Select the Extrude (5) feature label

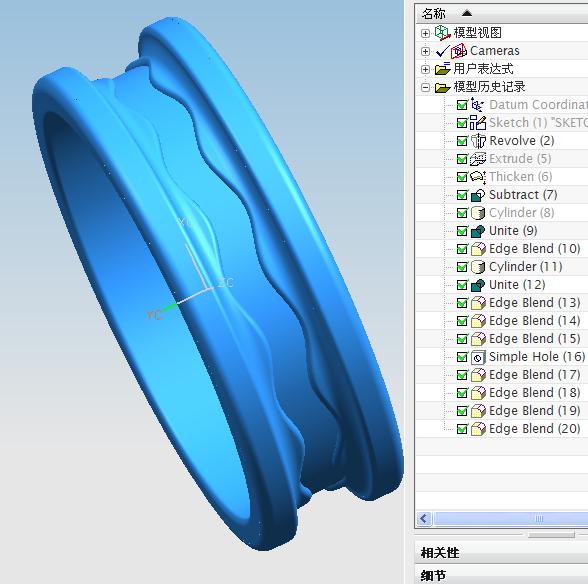pyautogui.click(x=520, y=159)
